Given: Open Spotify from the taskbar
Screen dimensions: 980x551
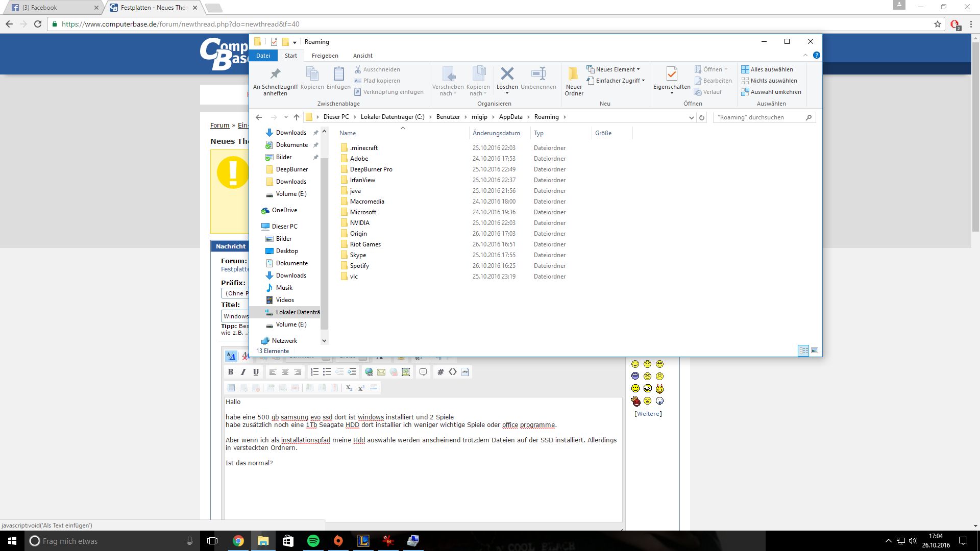Looking at the screenshot, I should pyautogui.click(x=313, y=541).
